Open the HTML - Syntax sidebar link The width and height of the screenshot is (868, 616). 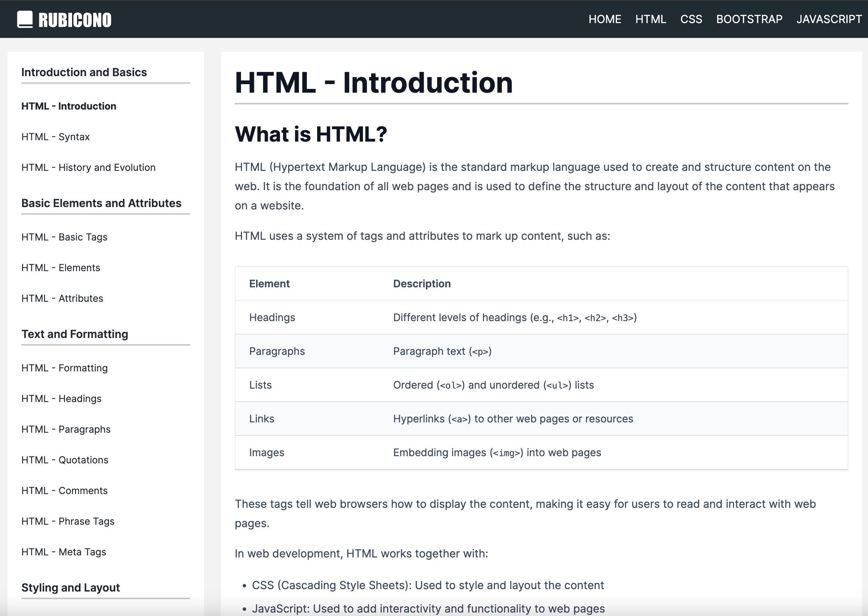coord(55,137)
